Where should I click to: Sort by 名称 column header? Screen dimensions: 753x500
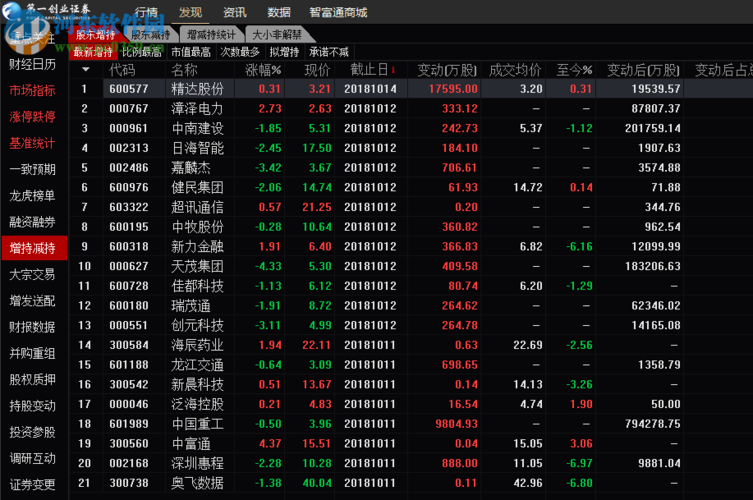[184, 70]
